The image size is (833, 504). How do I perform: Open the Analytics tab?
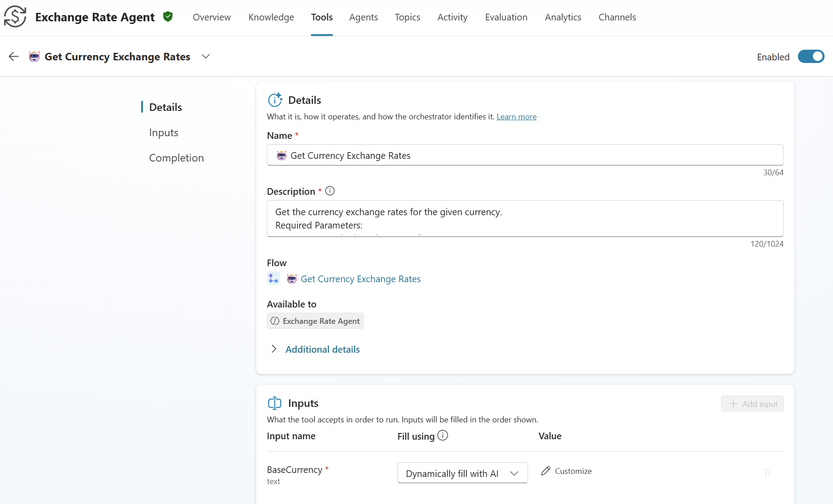click(x=563, y=17)
